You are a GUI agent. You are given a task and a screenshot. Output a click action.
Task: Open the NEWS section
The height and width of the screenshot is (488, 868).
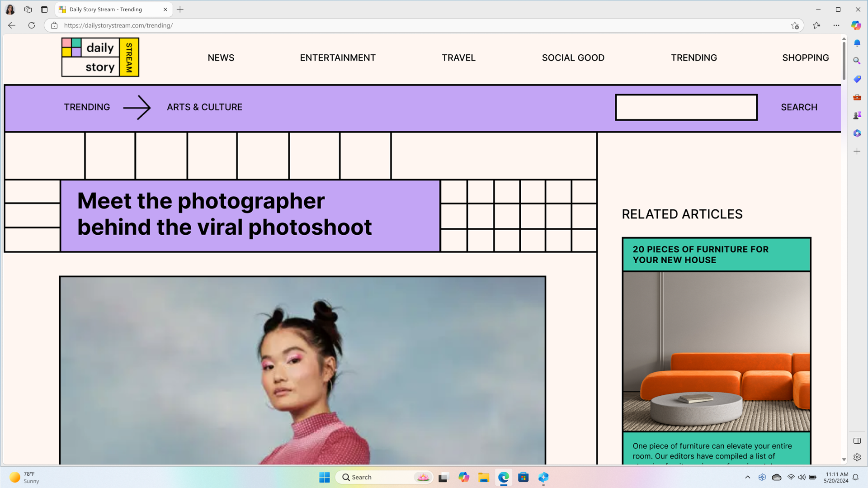click(221, 58)
